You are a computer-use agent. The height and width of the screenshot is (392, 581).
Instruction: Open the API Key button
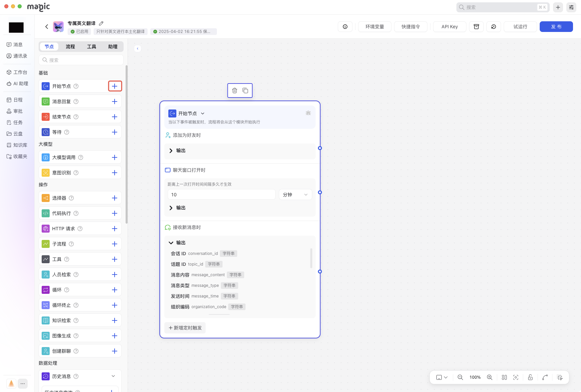pos(449,27)
